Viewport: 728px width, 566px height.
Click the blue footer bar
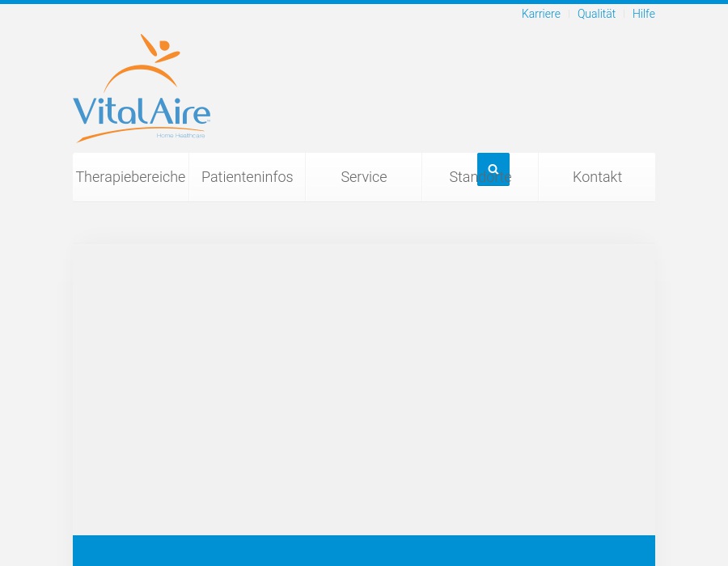click(364, 551)
